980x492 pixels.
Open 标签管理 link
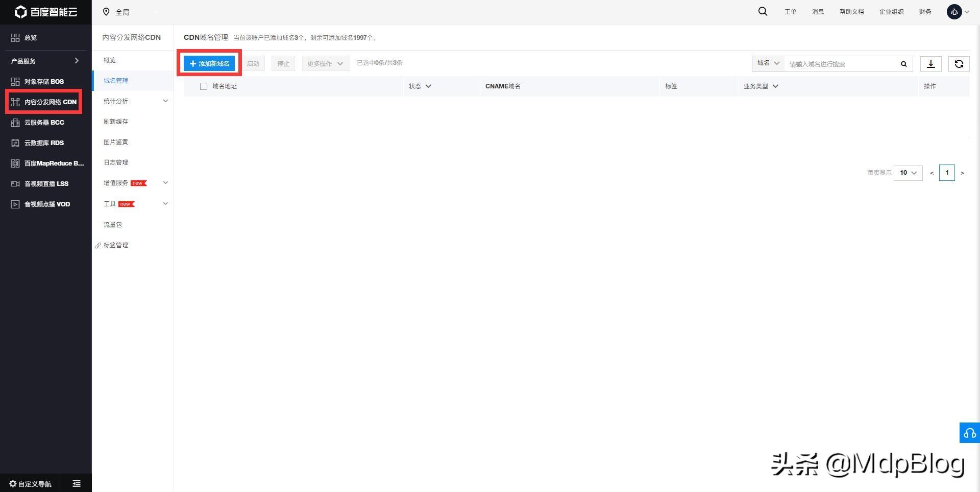click(116, 245)
